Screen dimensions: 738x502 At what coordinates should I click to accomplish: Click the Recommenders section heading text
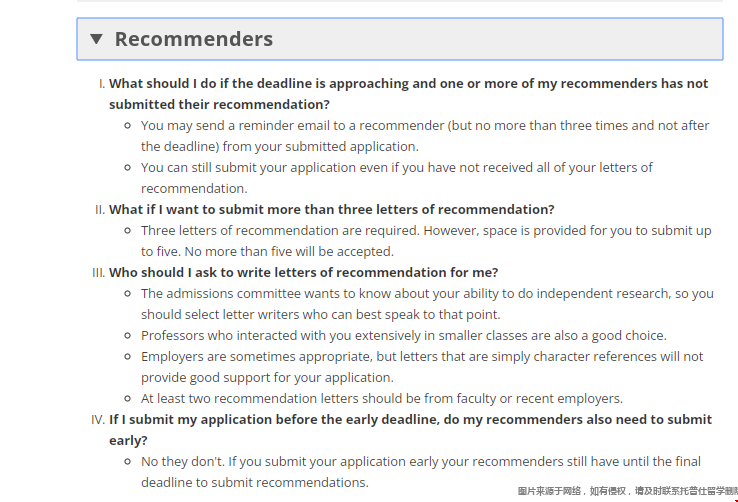[x=193, y=39]
